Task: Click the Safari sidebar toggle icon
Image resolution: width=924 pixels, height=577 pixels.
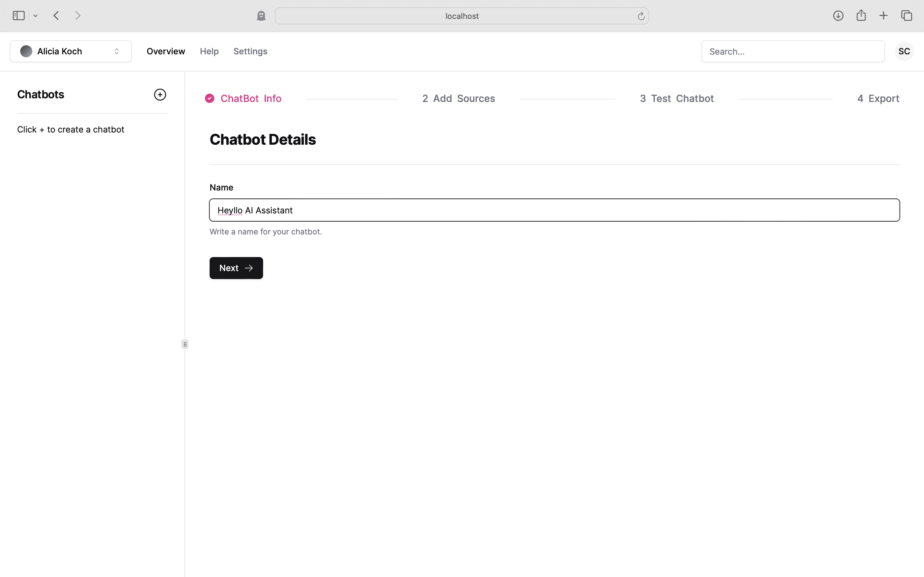Action: (x=18, y=16)
